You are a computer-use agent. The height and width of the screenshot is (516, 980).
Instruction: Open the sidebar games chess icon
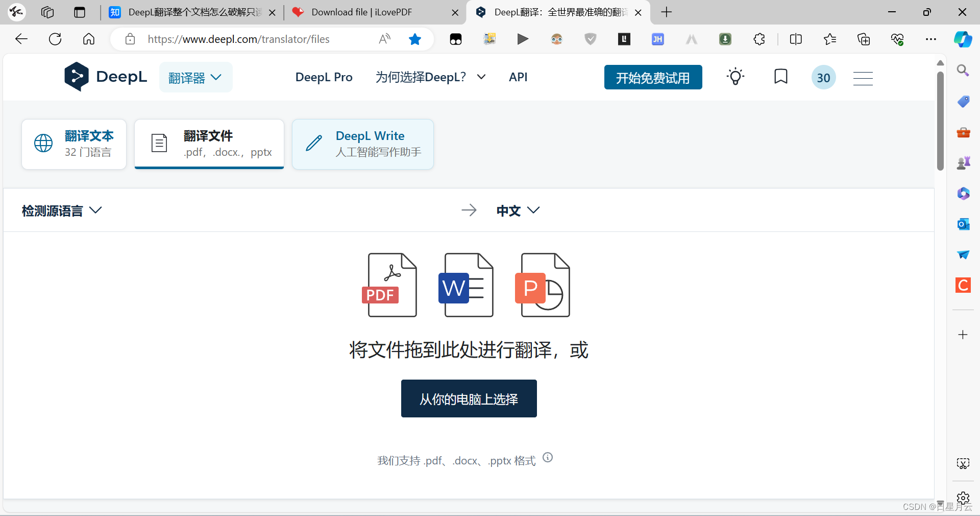[963, 162]
